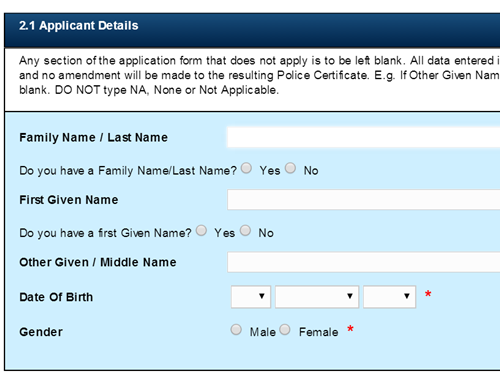500x372 pixels.
Task: Click the red asterisk beside Date Of Birth
Action: (x=428, y=294)
